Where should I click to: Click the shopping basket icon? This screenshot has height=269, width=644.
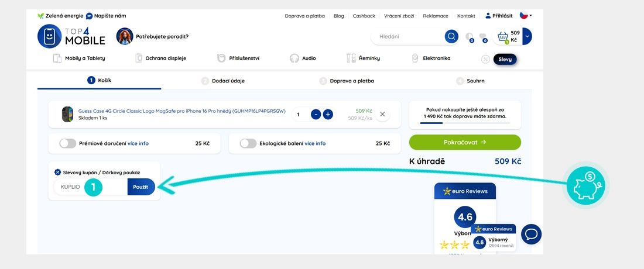(502, 37)
